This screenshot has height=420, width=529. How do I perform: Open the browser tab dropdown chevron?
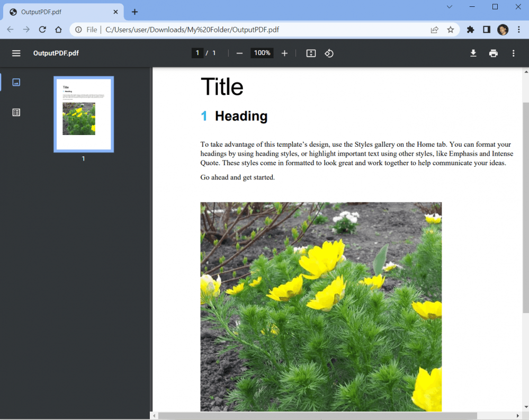[449, 7]
